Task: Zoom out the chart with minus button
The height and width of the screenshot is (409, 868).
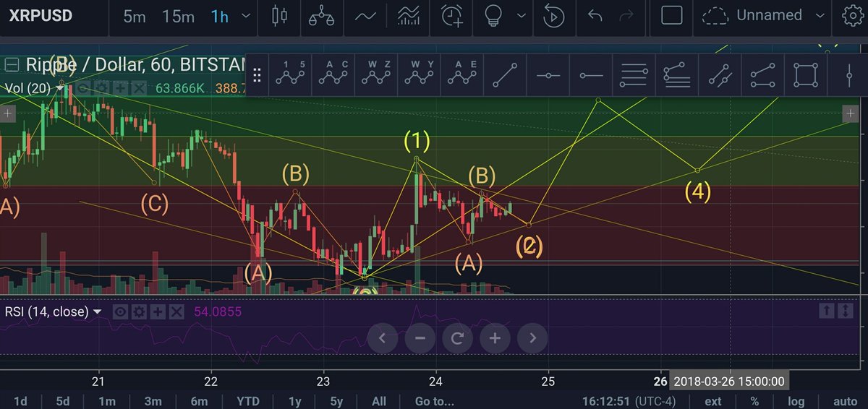Action: pyautogui.click(x=420, y=337)
